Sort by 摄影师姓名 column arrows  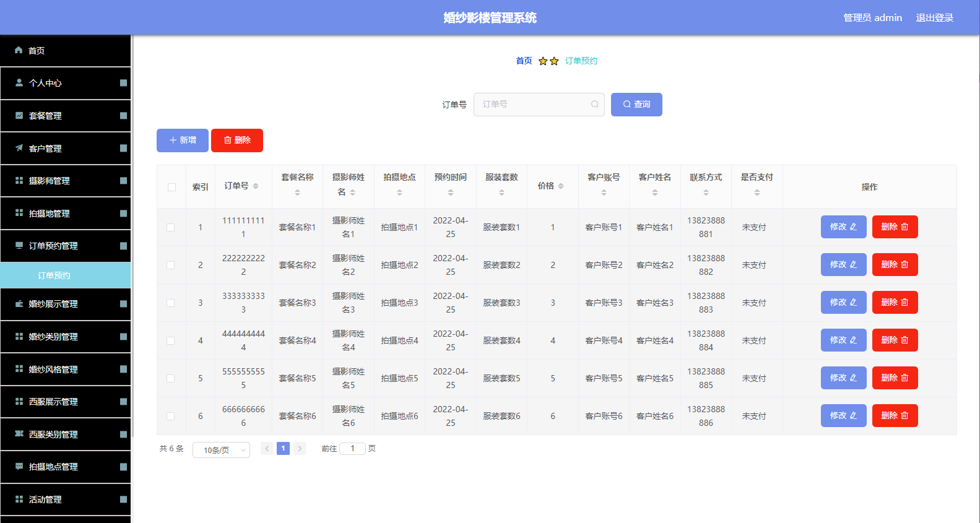(352, 192)
